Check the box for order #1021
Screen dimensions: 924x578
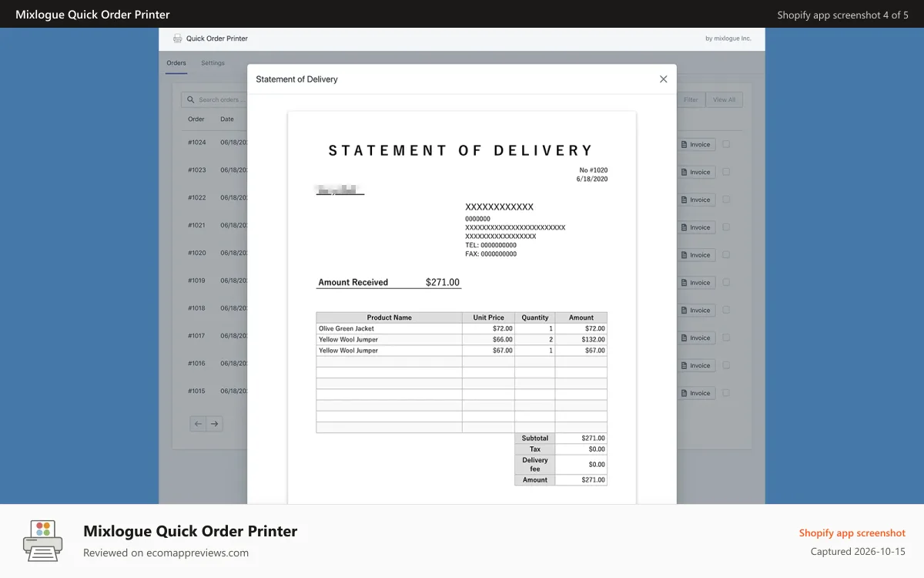click(726, 227)
